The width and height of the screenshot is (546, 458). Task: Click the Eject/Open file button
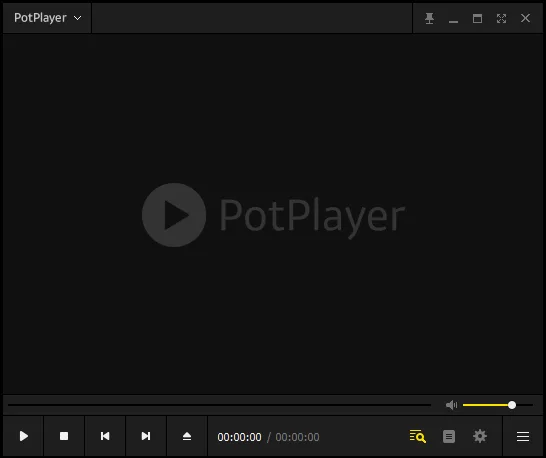(187, 436)
